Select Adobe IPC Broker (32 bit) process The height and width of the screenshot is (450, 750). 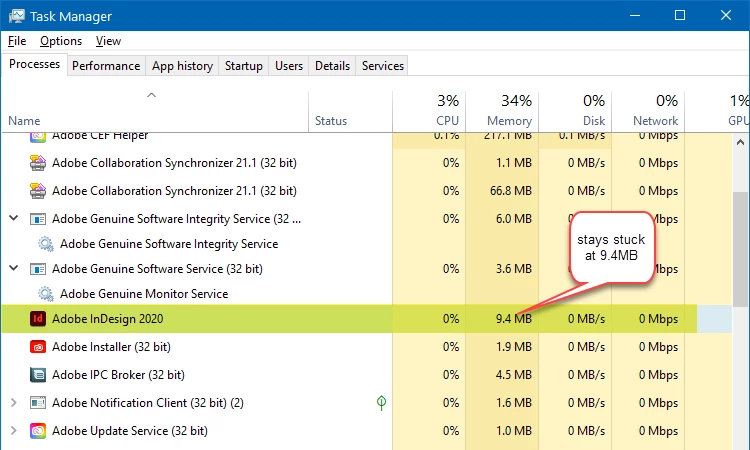tap(118, 374)
